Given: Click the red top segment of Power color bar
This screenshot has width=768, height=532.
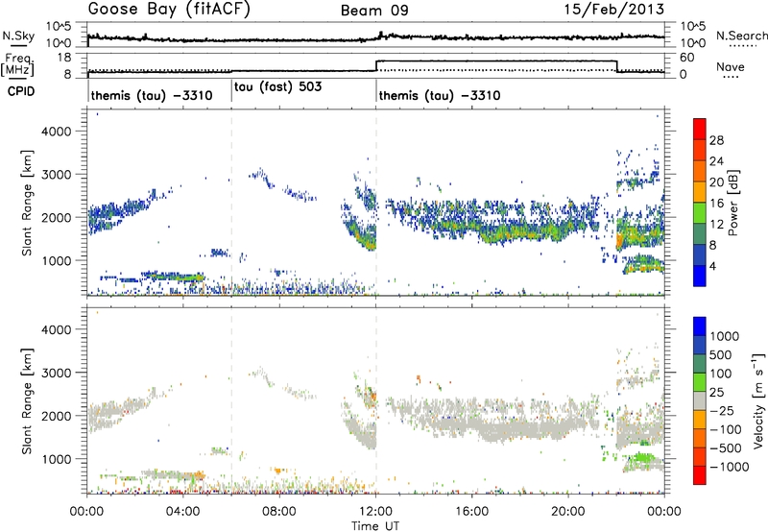Looking at the screenshot, I should pyautogui.click(x=700, y=129).
